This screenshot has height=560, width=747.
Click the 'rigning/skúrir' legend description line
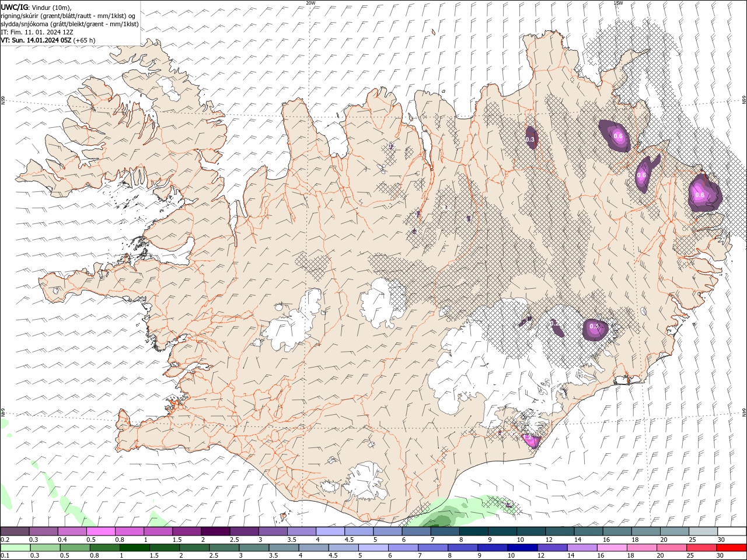(68, 15)
